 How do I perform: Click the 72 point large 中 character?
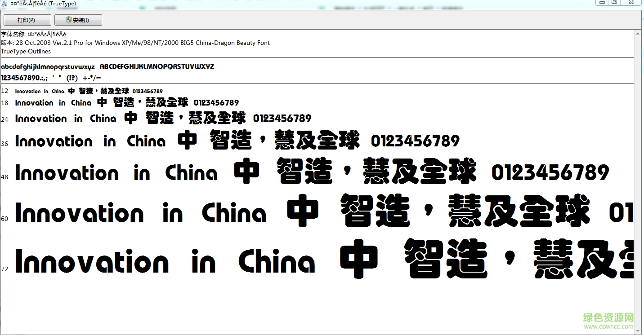359,259
